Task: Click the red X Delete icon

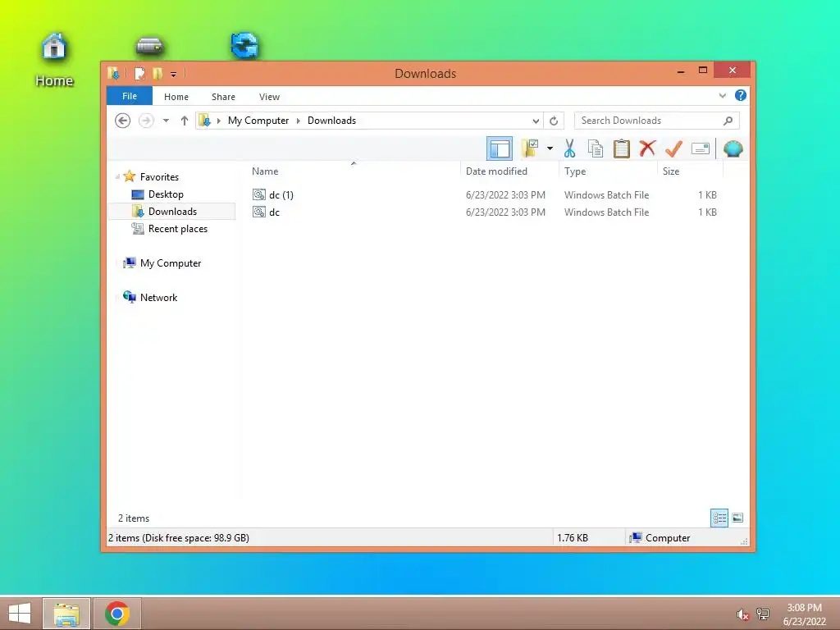Action: pos(648,148)
